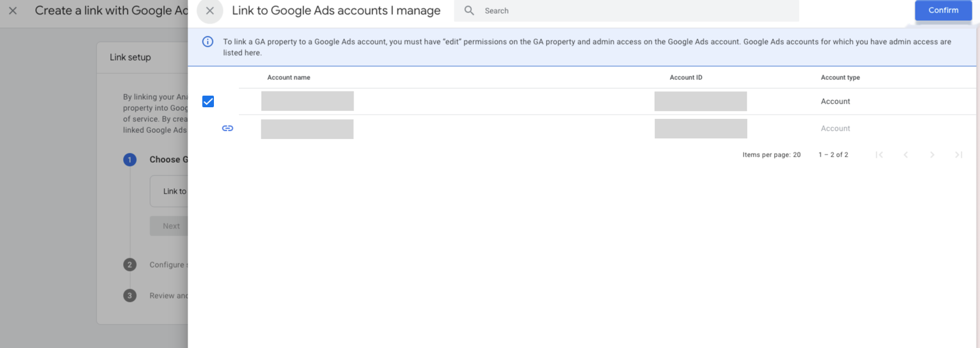
Task: Click the info icon in the blue banner
Action: point(208,41)
